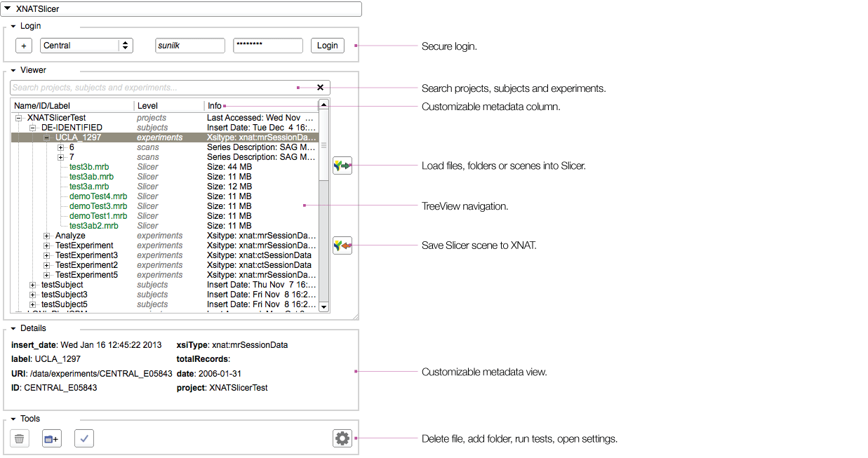This screenshot has width=868, height=458.
Task: Click the trash delete file icon
Action: coord(20,439)
